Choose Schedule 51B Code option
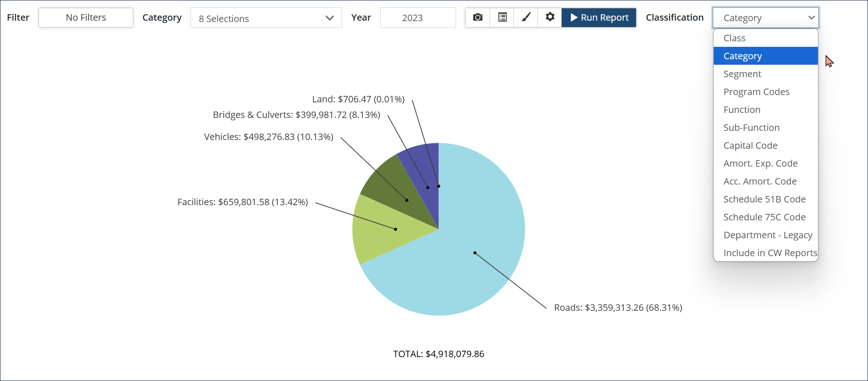Image resolution: width=868 pixels, height=381 pixels. click(x=764, y=199)
